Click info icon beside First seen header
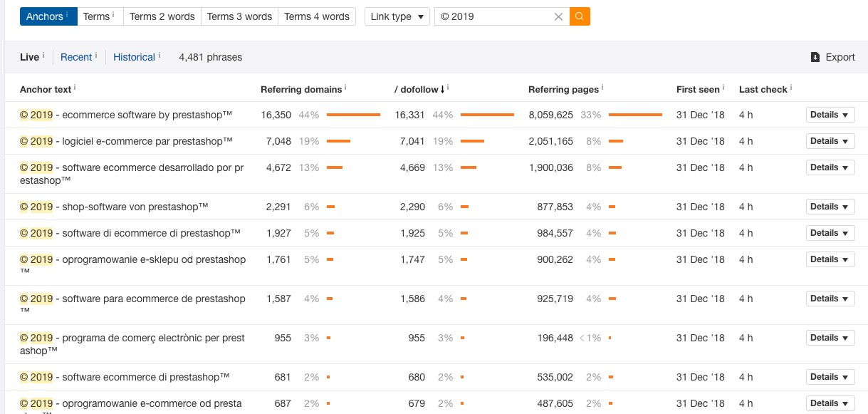 723,88
